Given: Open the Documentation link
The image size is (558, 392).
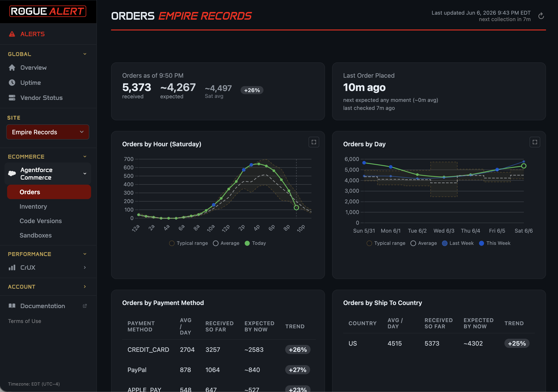Looking at the screenshot, I should pyautogui.click(x=42, y=306).
